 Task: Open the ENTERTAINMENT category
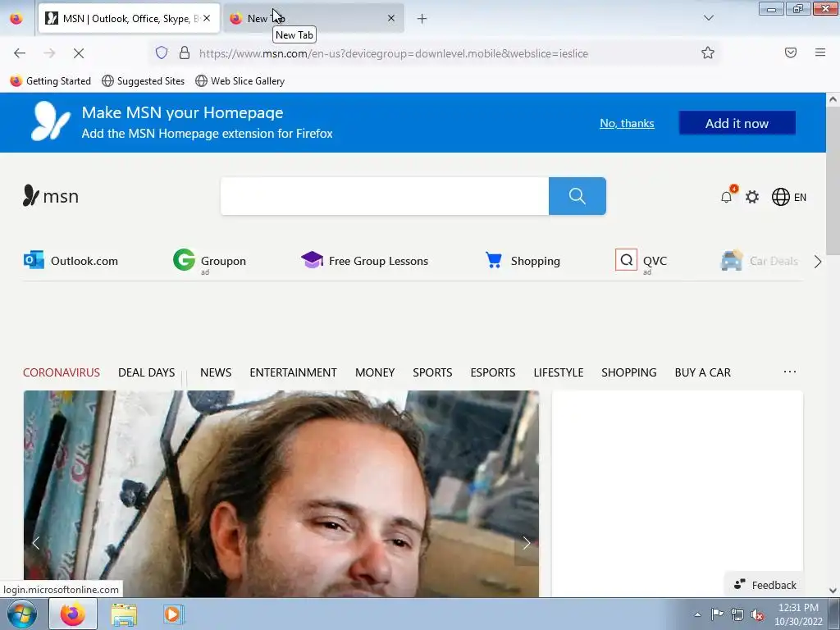[x=293, y=372]
